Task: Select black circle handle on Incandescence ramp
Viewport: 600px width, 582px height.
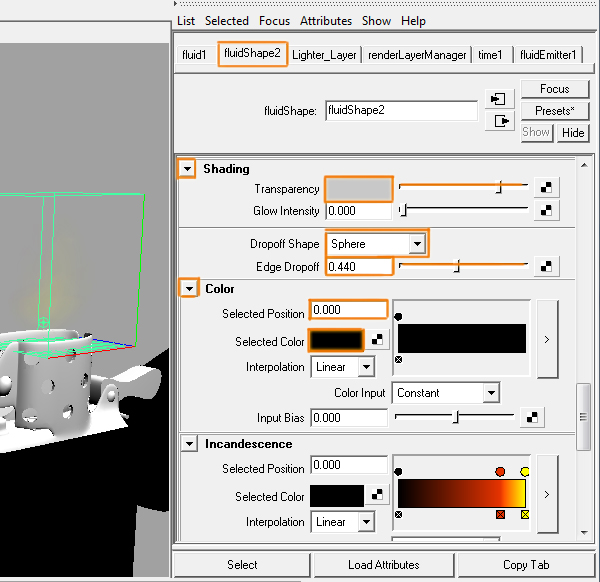Action: 398,471
